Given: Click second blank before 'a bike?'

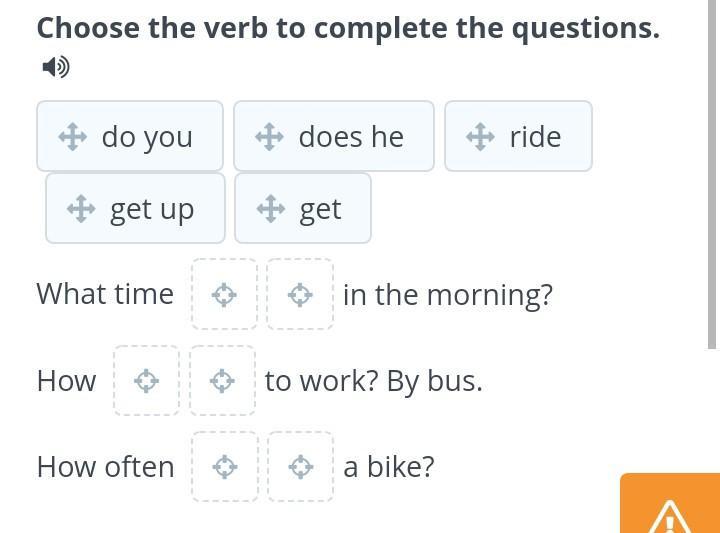Looking at the screenshot, I should [x=300, y=467].
